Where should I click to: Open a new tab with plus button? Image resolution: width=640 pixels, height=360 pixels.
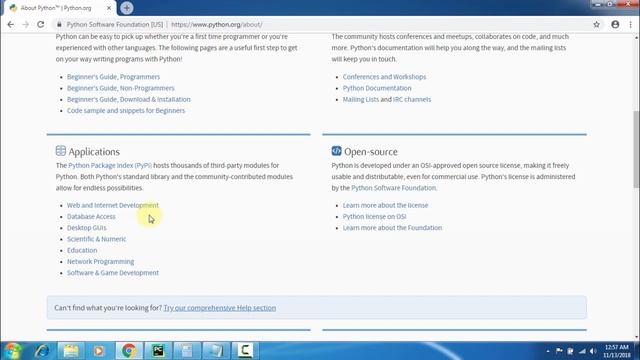pos(127,8)
